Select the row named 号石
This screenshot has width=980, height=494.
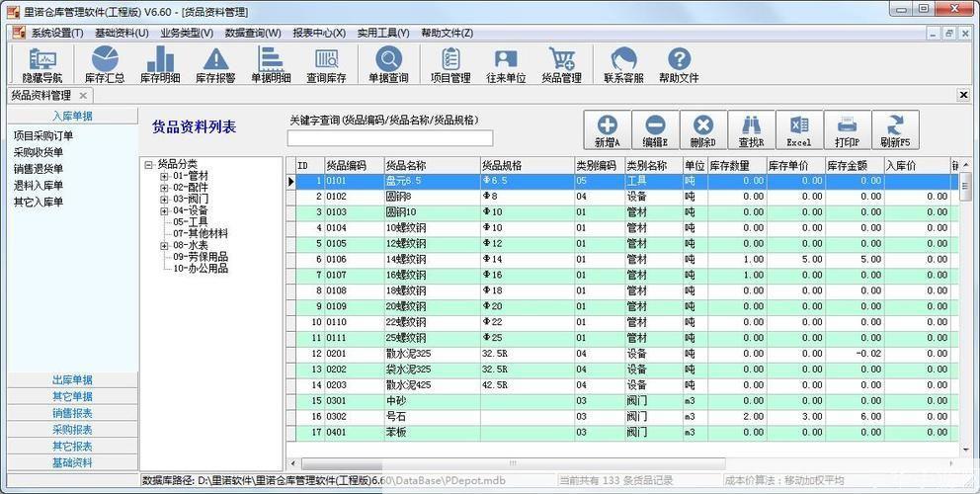pyautogui.click(x=623, y=417)
